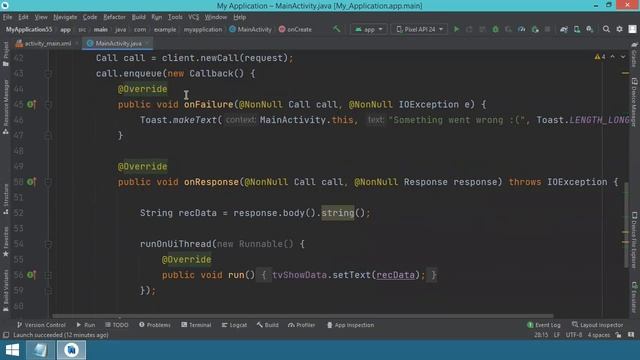
Task: Click onCreate in navigation breadcrumb
Action: (x=295, y=29)
